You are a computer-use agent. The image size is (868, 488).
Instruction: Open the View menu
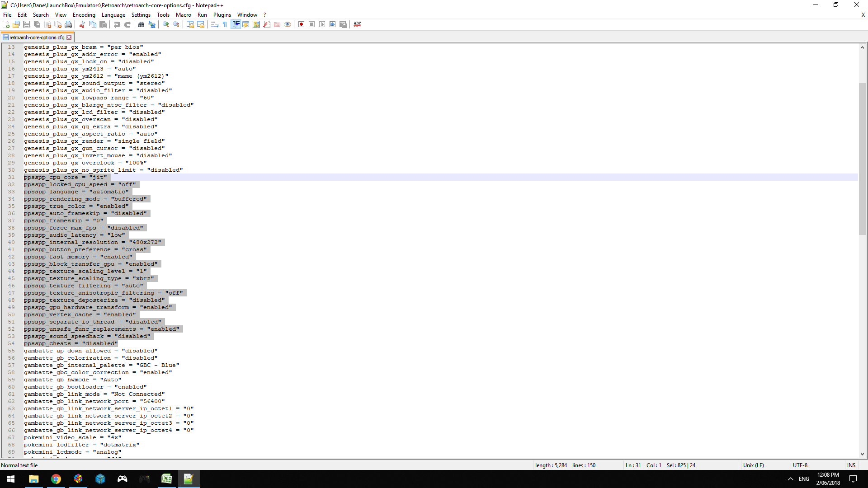pos(61,15)
